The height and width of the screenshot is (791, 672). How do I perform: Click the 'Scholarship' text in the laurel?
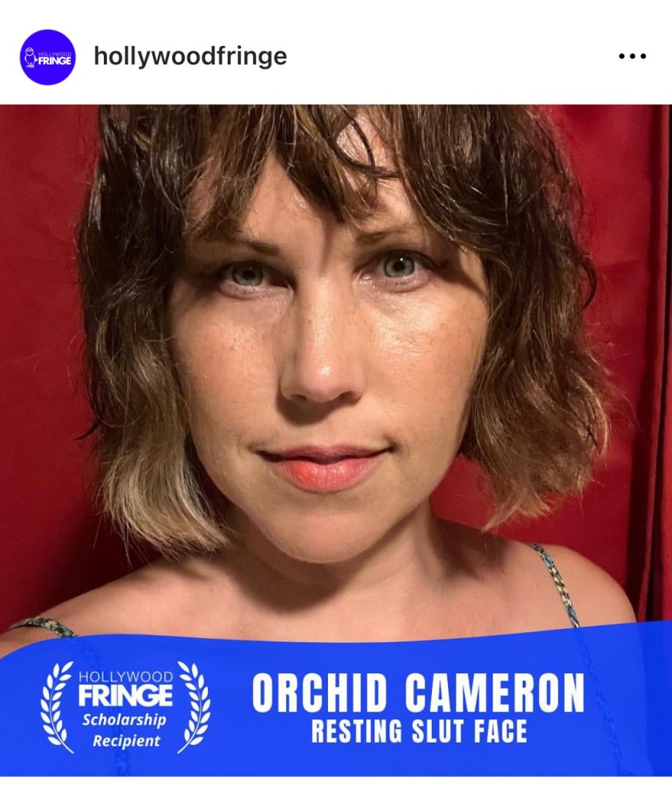[124, 720]
